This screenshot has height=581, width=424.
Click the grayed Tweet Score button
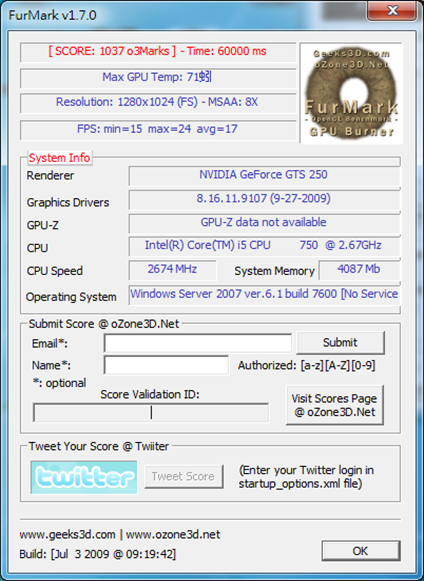point(183,477)
